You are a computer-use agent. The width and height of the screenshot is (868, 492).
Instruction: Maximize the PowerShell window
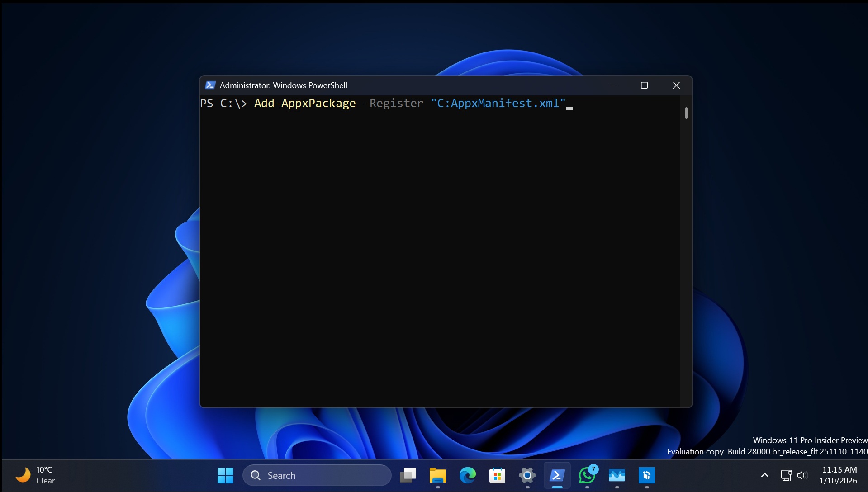[x=644, y=85]
